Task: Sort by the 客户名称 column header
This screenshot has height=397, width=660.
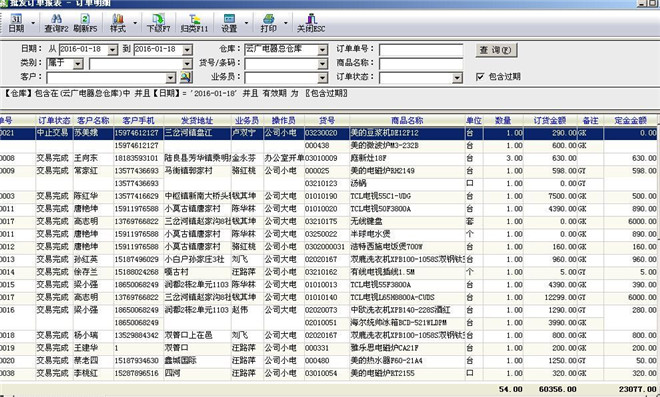Action: pos(93,120)
